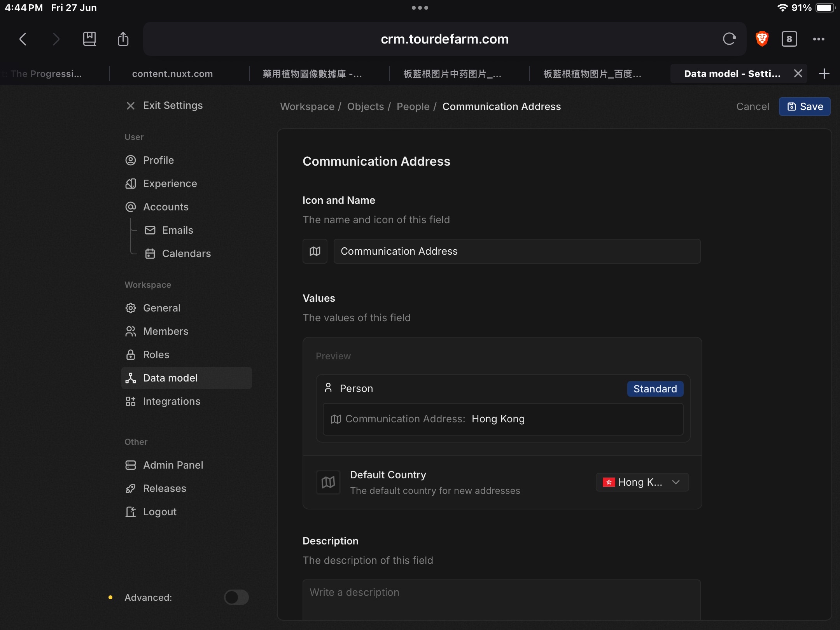The height and width of the screenshot is (630, 840).
Task: Reload the page with refresh icon
Action: coord(729,39)
